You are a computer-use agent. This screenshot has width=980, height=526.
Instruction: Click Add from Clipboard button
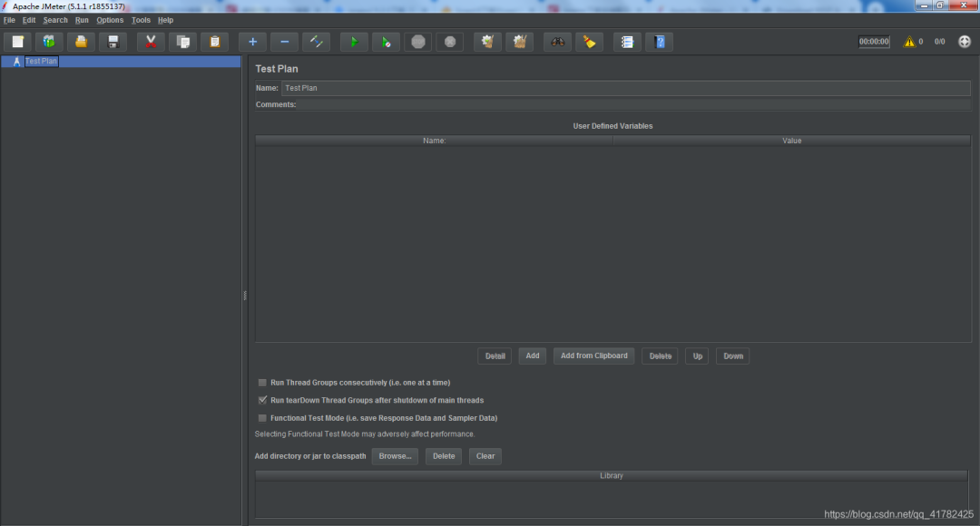(x=593, y=356)
